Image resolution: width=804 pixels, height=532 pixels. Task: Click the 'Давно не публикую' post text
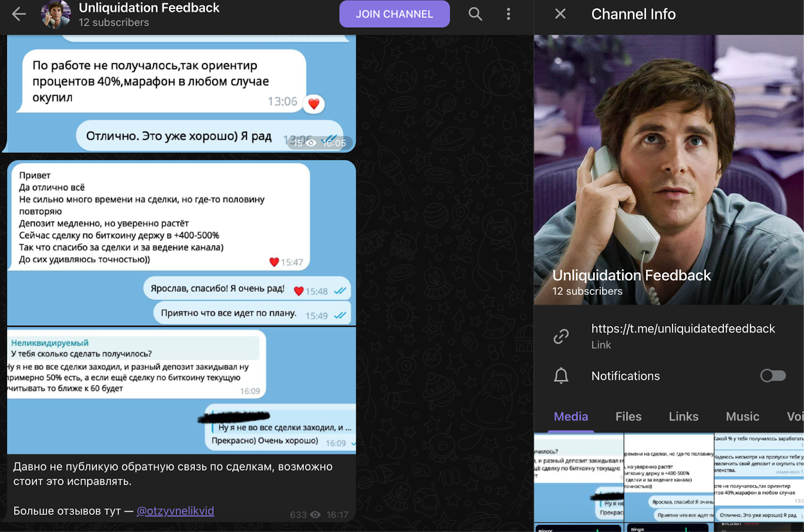click(x=172, y=474)
